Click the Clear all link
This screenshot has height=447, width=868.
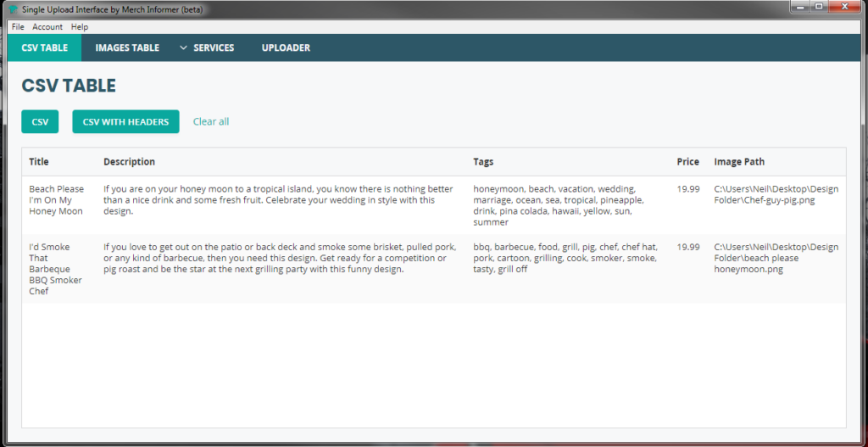click(x=211, y=121)
